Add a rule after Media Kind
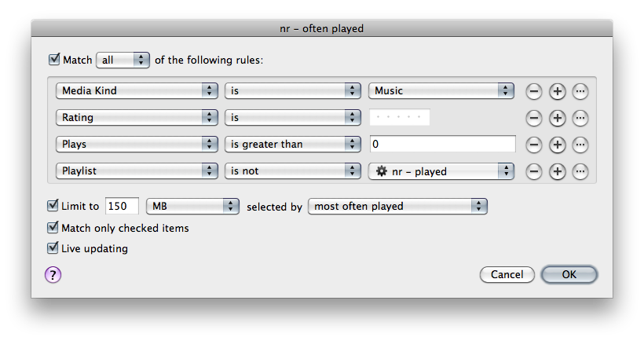This screenshot has width=644, height=341. pyautogui.click(x=557, y=91)
